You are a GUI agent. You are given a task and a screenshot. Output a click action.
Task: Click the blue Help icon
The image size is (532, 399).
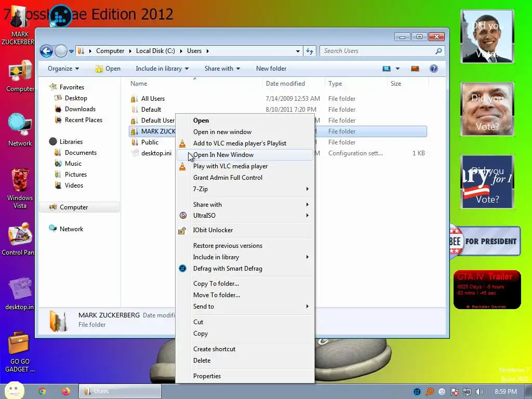(434, 69)
